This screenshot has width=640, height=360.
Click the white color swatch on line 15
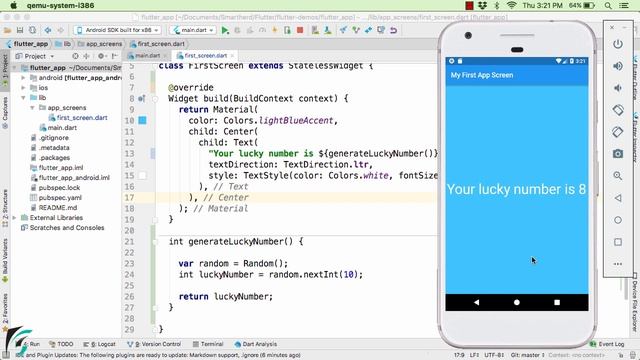[x=142, y=176]
